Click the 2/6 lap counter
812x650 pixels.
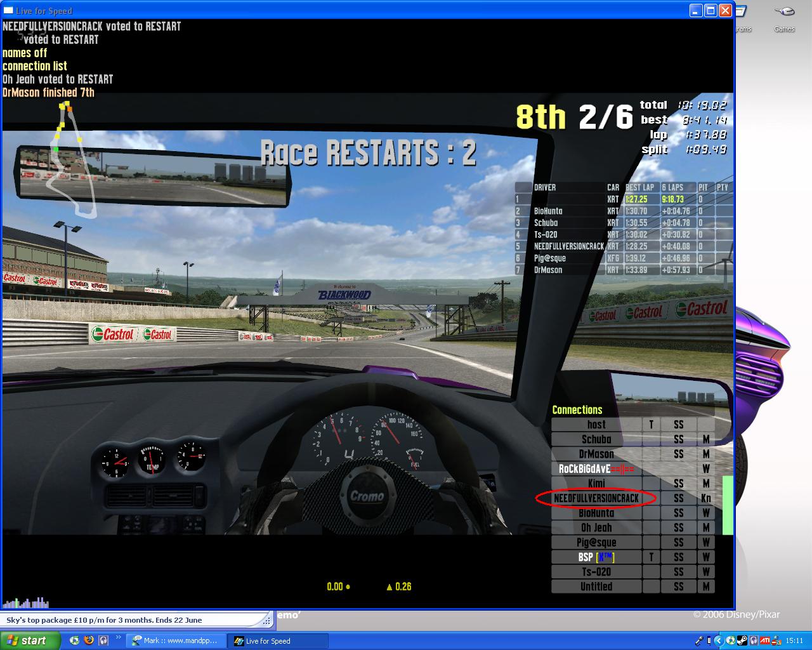(605, 117)
